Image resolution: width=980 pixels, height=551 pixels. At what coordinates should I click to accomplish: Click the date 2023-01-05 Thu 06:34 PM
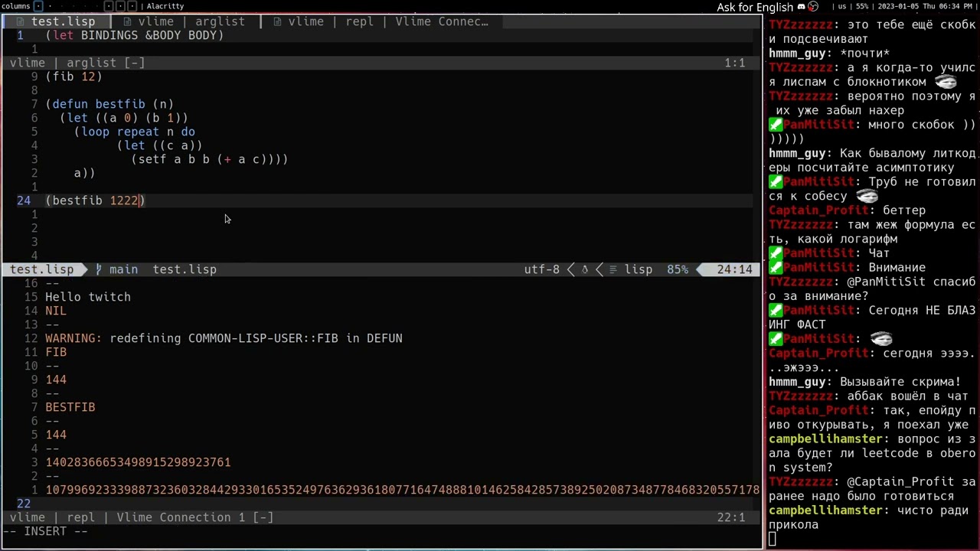coord(924,6)
